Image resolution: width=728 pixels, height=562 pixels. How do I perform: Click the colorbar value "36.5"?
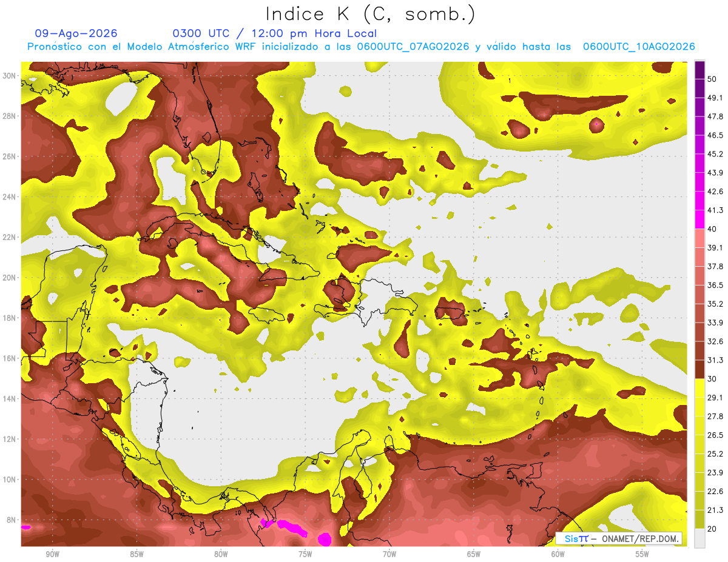pyautogui.click(x=715, y=285)
